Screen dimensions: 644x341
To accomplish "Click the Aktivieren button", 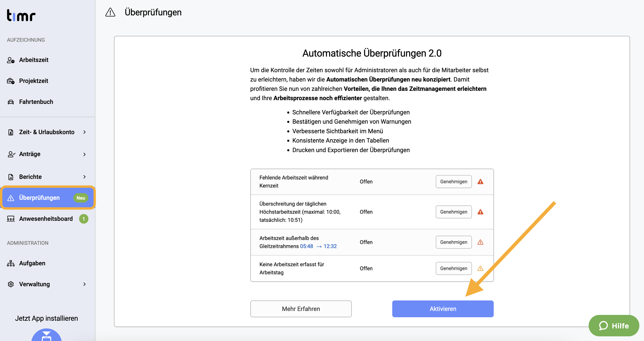I will (443, 309).
